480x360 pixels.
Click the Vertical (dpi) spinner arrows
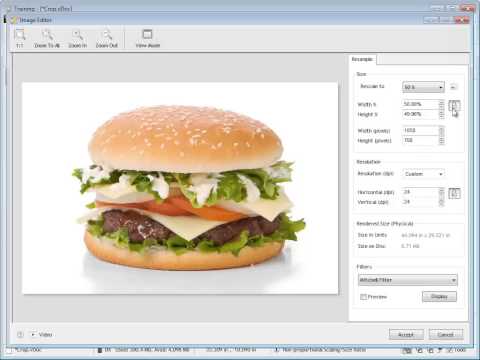tap(442, 202)
